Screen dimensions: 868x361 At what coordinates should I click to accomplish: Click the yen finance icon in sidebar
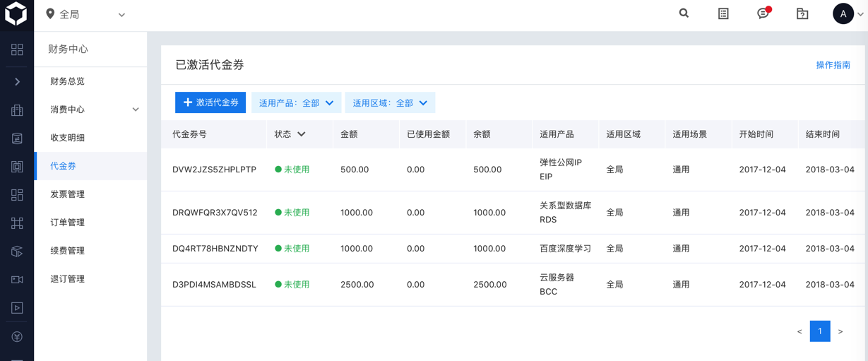tap(17, 337)
